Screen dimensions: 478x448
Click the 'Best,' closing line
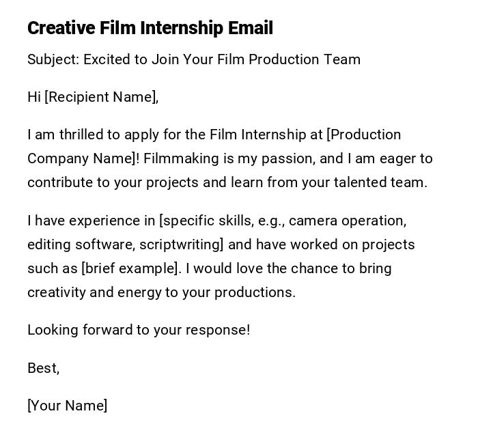point(44,368)
